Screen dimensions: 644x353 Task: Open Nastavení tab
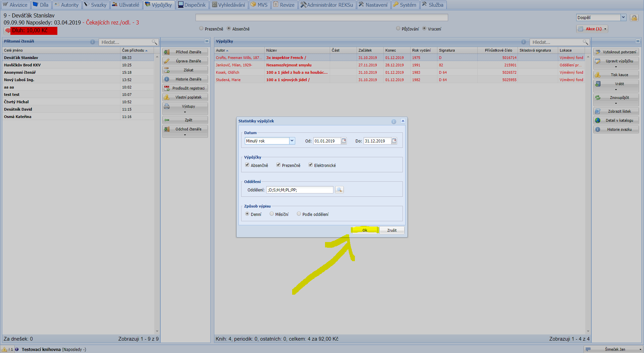pos(373,5)
